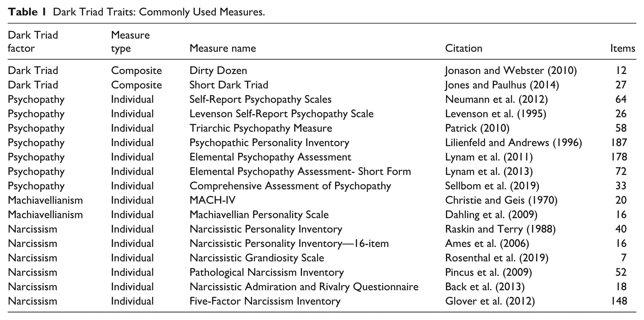Open the Lilienfeld and Andrews (1996) citation
644x320 pixels.
[514, 143]
